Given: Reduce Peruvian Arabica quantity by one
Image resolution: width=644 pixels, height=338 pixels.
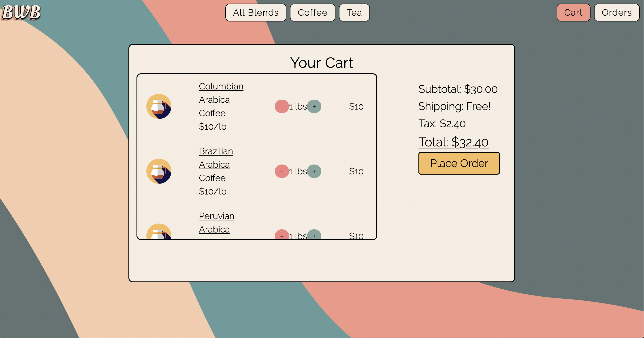Looking at the screenshot, I should pyautogui.click(x=281, y=235).
